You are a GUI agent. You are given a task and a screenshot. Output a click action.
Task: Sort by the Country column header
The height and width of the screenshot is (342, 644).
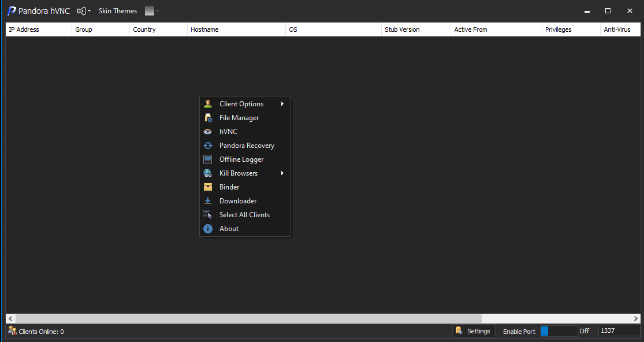click(158, 29)
